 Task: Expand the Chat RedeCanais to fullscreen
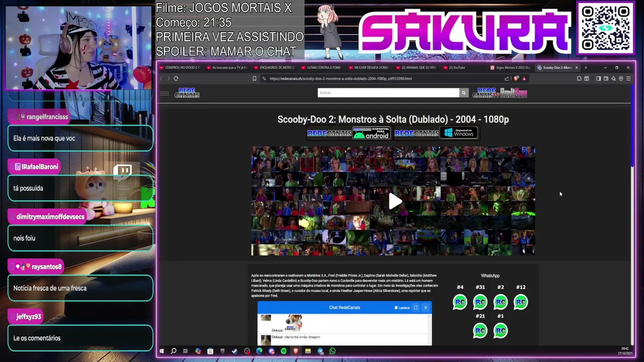[x=416, y=308]
